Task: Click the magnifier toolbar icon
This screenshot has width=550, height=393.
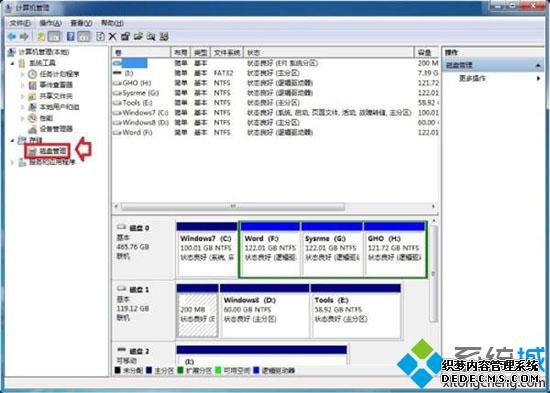Action: [151, 36]
